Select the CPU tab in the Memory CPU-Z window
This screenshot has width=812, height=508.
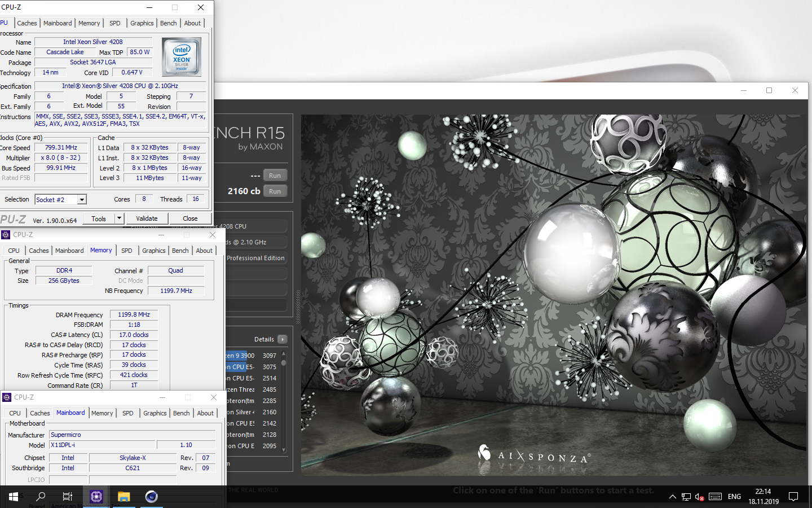pyautogui.click(x=14, y=251)
